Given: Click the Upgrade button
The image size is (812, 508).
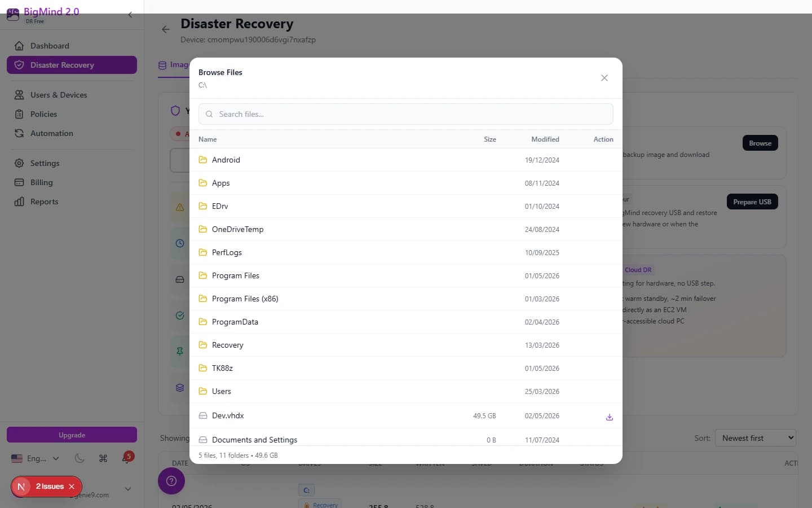Looking at the screenshot, I should pos(72,435).
